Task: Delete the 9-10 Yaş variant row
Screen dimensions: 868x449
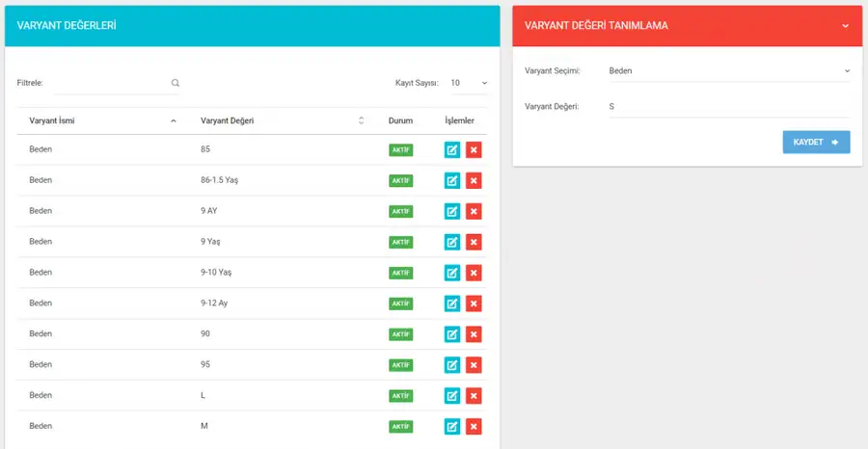Action: (x=474, y=273)
